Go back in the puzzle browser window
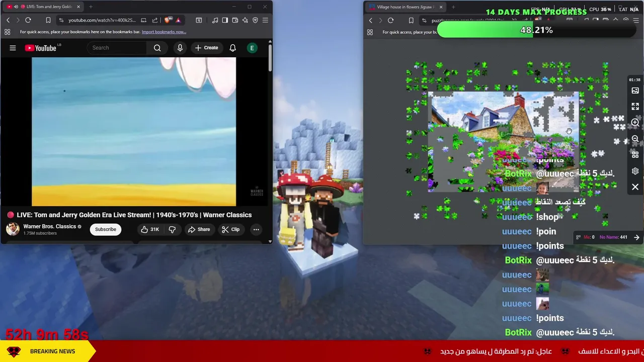The width and height of the screenshot is (644, 362). coord(371,21)
